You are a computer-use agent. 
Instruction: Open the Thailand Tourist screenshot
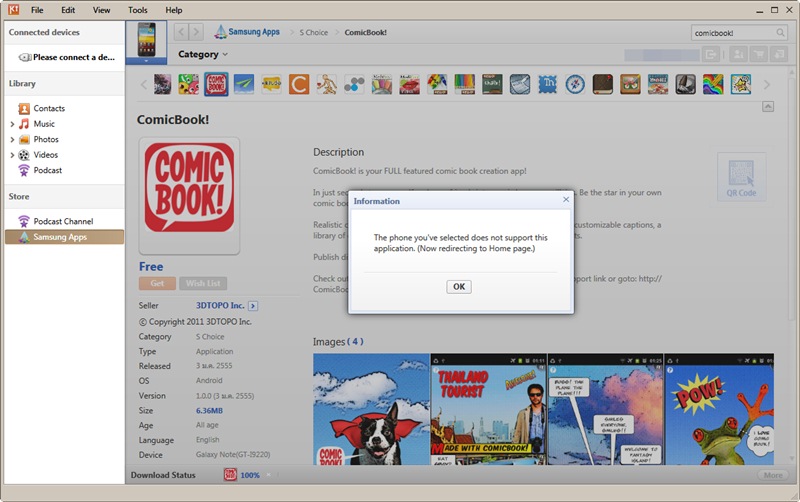pos(488,409)
